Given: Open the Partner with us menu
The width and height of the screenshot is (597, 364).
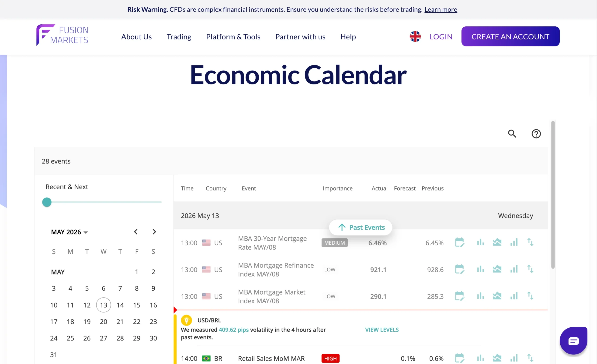Looking at the screenshot, I should coord(300,37).
